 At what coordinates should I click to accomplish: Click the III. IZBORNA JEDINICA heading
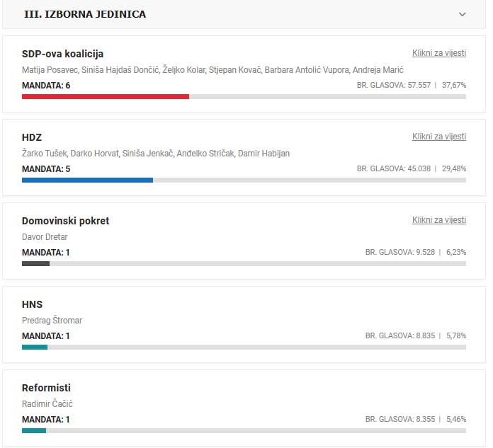tap(85, 14)
